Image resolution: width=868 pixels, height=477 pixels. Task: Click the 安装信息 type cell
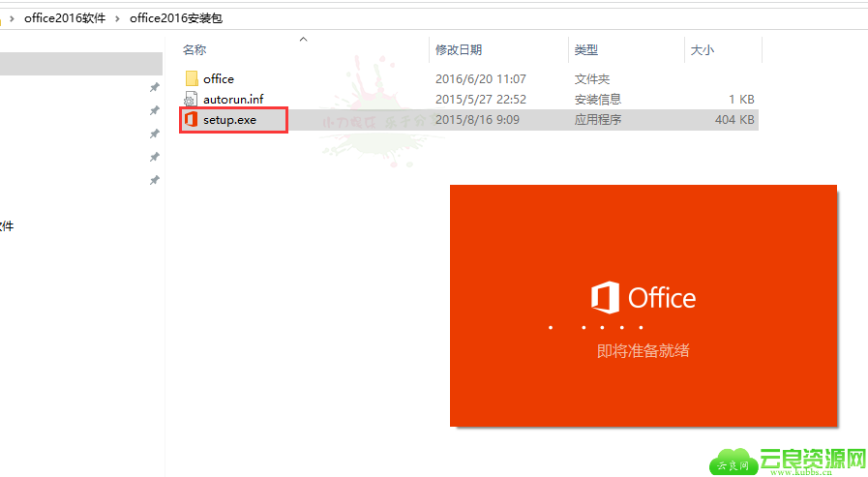point(598,99)
